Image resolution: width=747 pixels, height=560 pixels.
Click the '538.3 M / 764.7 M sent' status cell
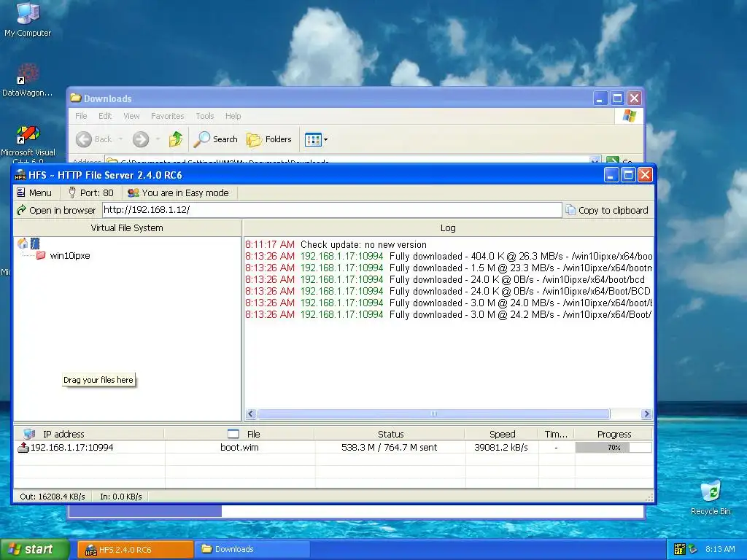pos(390,447)
